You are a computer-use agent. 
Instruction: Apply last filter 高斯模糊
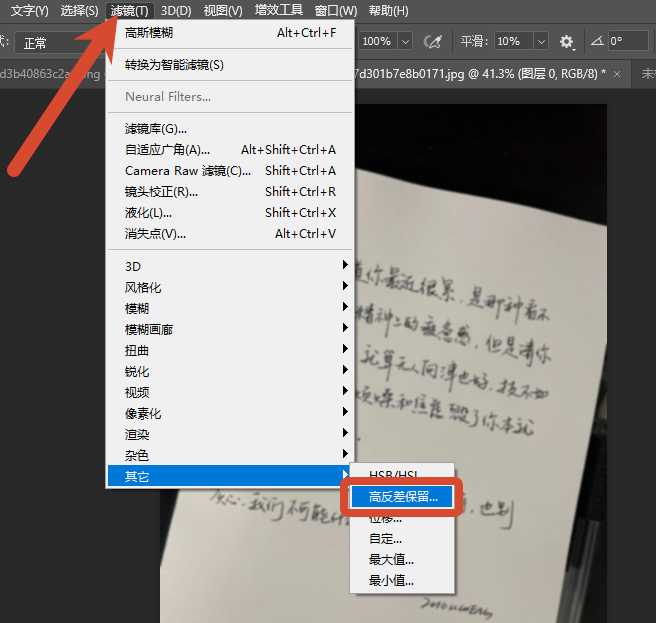pyautogui.click(x=230, y=33)
